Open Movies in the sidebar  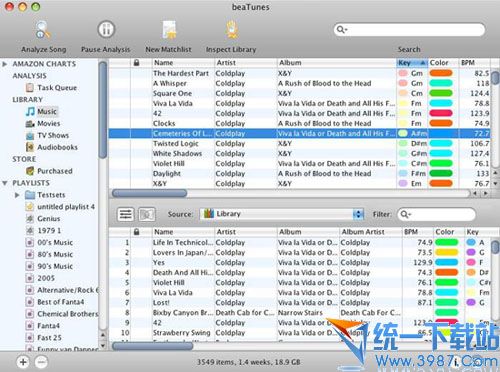tap(43, 124)
